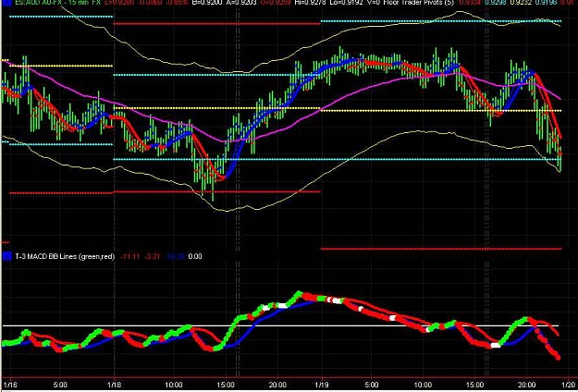Click the -3.21 MACD indicator value

click(153, 256)
